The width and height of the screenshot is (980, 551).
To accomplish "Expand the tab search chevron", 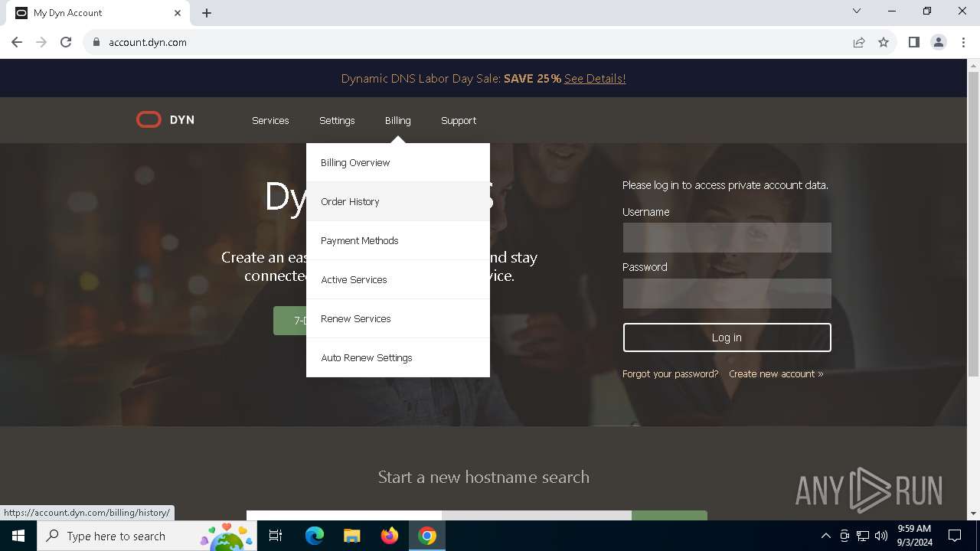I will pos(857,11).
